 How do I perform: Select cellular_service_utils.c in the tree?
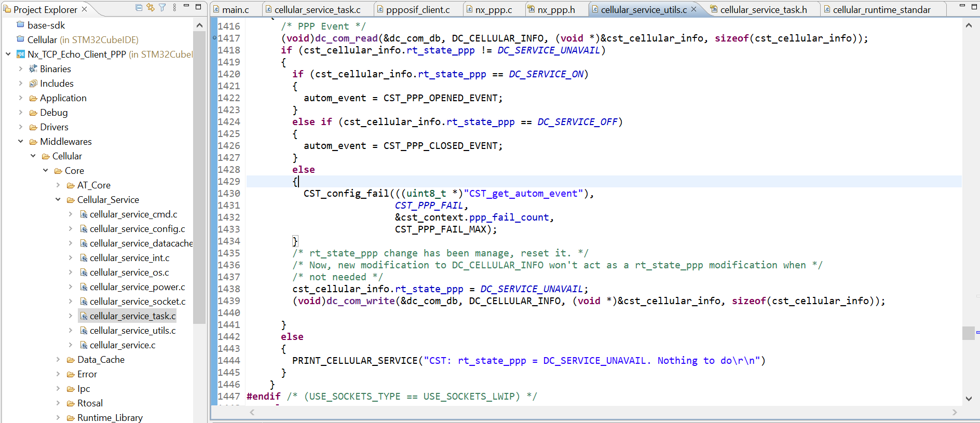[x=132, y=330]
